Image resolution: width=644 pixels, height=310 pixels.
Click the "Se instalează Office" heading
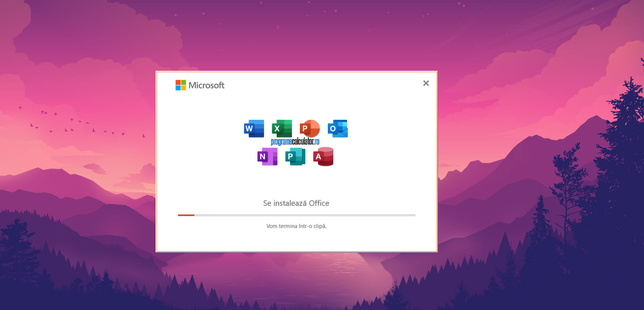(296, 203)
